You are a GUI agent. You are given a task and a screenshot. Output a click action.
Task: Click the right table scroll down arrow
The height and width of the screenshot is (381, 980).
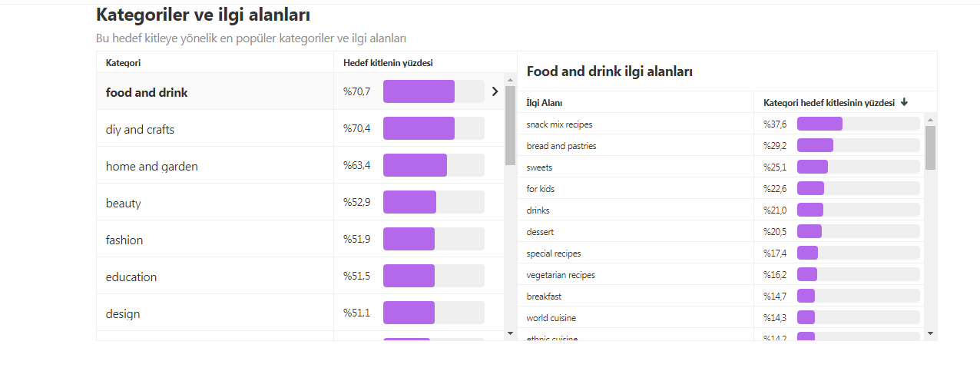tap(931, 333)
